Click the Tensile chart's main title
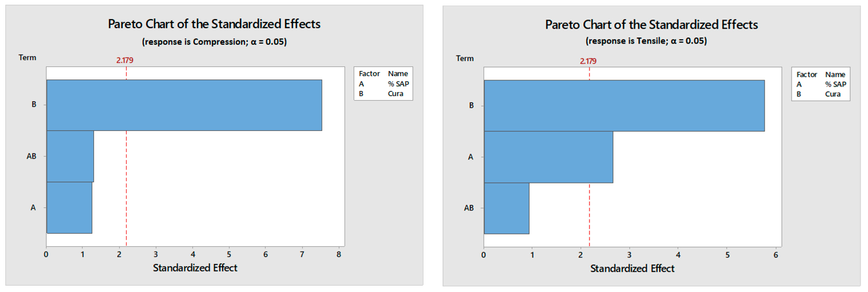 pos(651,25)
